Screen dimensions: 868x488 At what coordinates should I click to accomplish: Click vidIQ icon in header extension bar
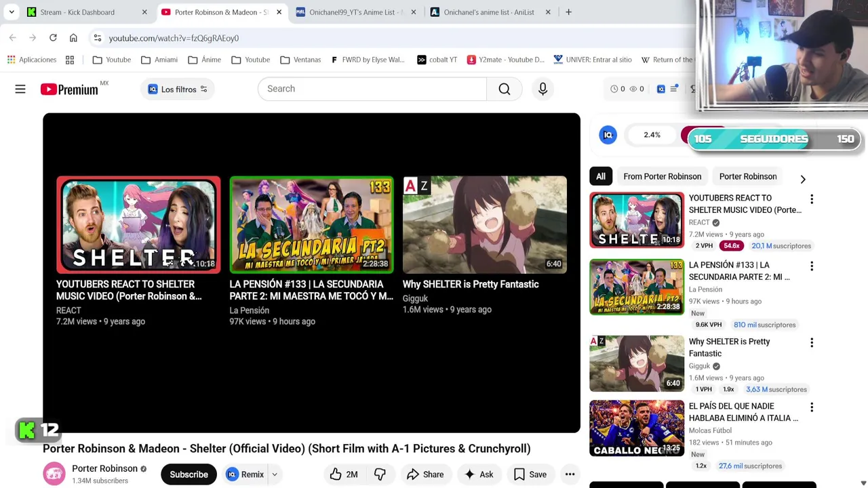point(661,89)
